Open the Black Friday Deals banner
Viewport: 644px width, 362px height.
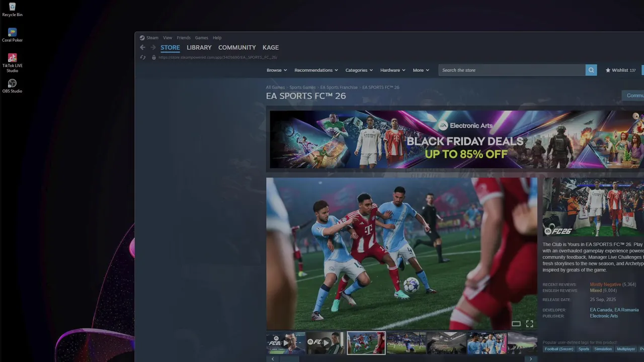[x=456, y=139]
